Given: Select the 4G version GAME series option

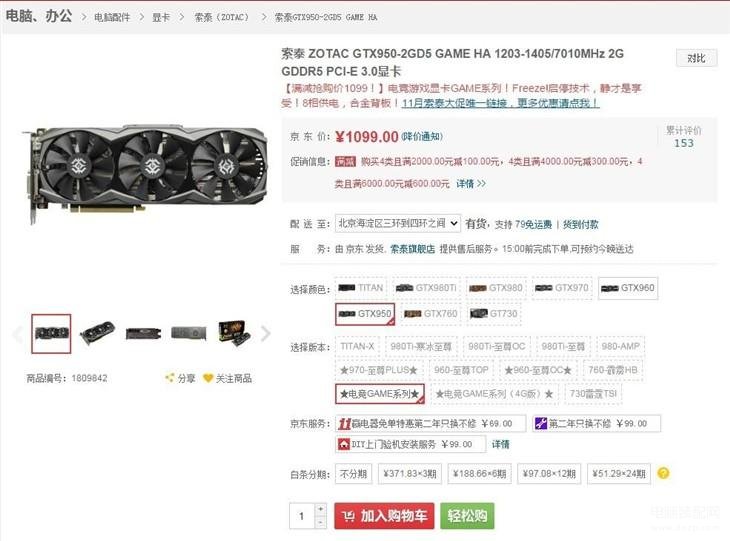Looking at the screenshot, I should (493, 394).
